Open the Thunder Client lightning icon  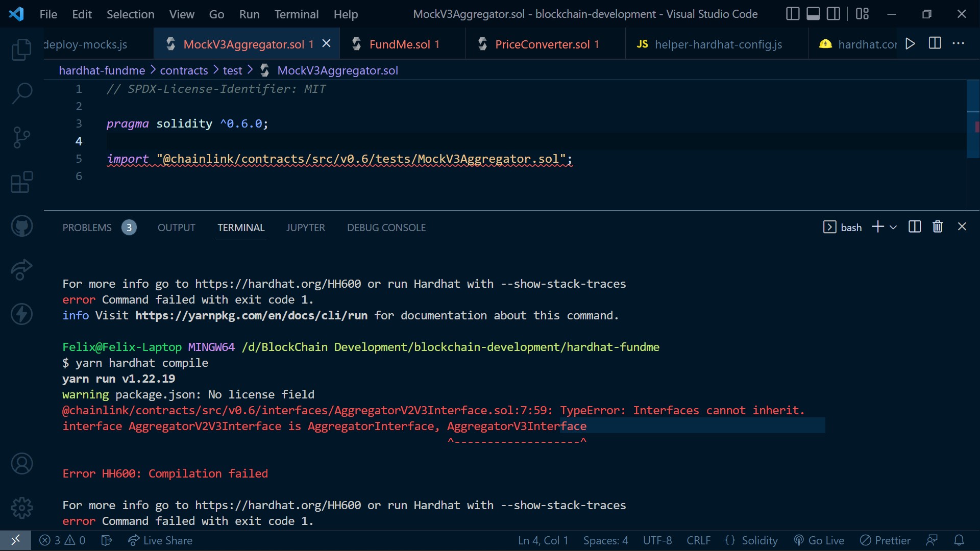tap(21, 314)
